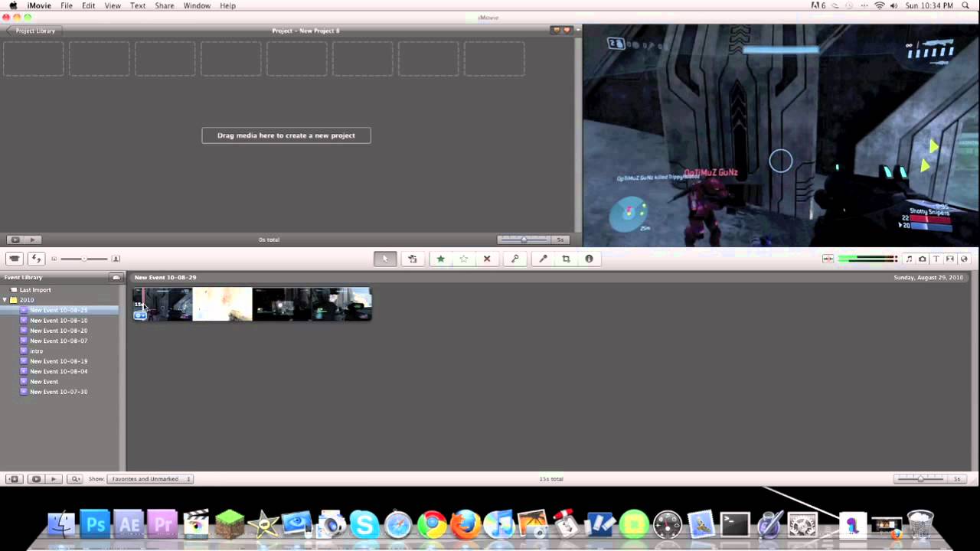Open the titles browser T icon
The height and width of the screenshot is (551, 980).
pos(936,259)
